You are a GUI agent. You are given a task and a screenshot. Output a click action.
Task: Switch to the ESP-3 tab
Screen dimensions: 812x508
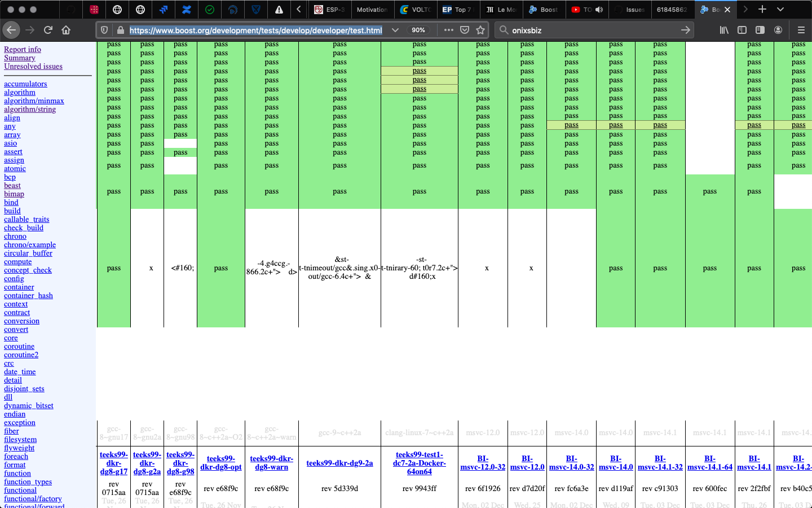330,10
